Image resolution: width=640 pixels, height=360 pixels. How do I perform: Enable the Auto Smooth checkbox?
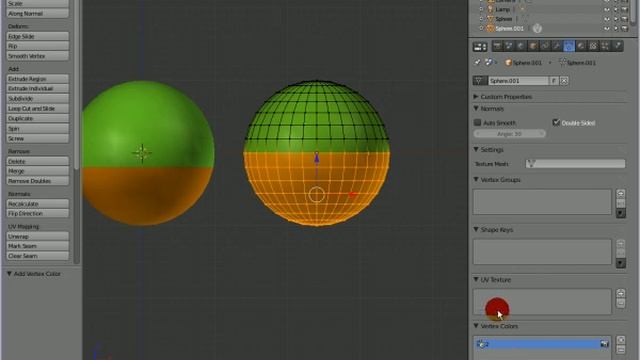(477, 122)
